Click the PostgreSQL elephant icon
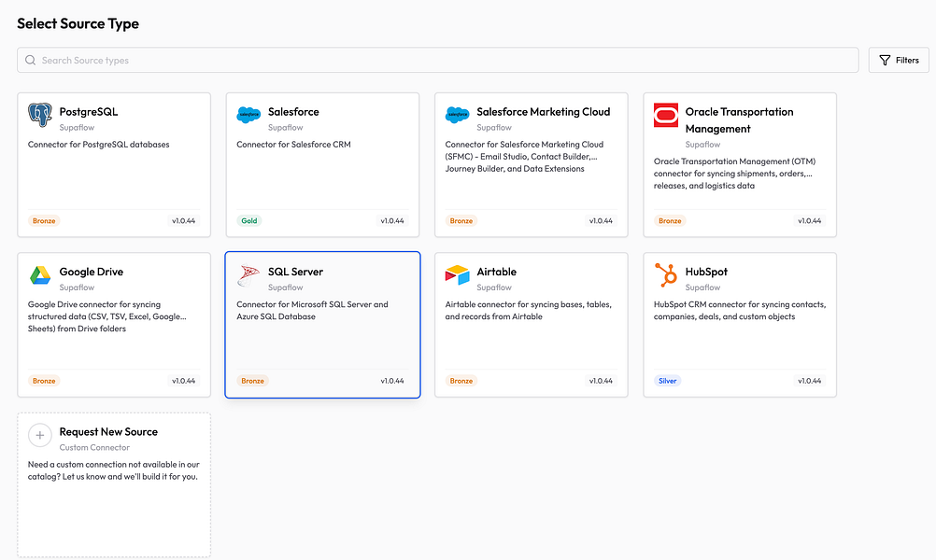 (40, 115)
